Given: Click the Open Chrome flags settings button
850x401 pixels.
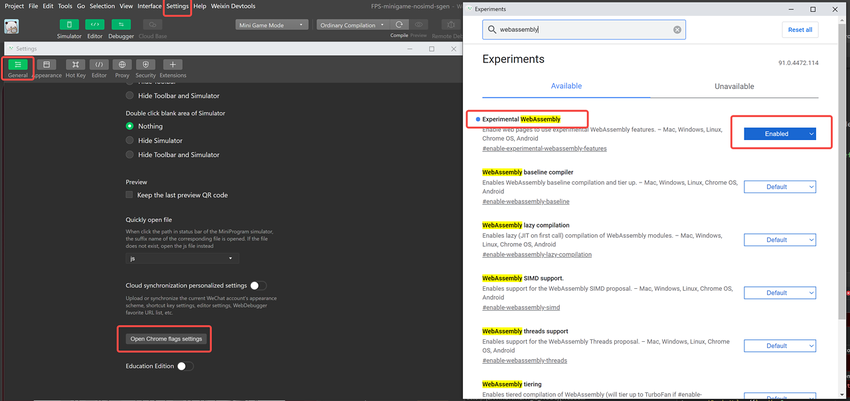Looking at the screenshot, I should click(x=166, y=339).
